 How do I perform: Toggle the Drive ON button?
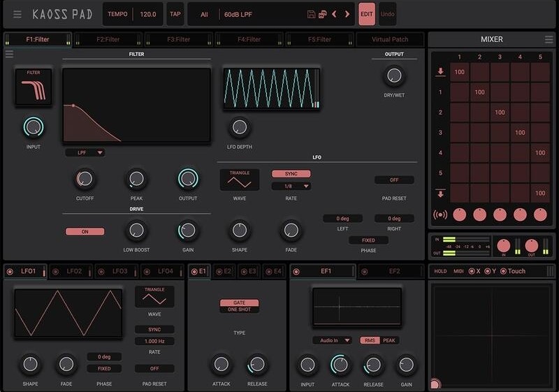coord(85,231)
